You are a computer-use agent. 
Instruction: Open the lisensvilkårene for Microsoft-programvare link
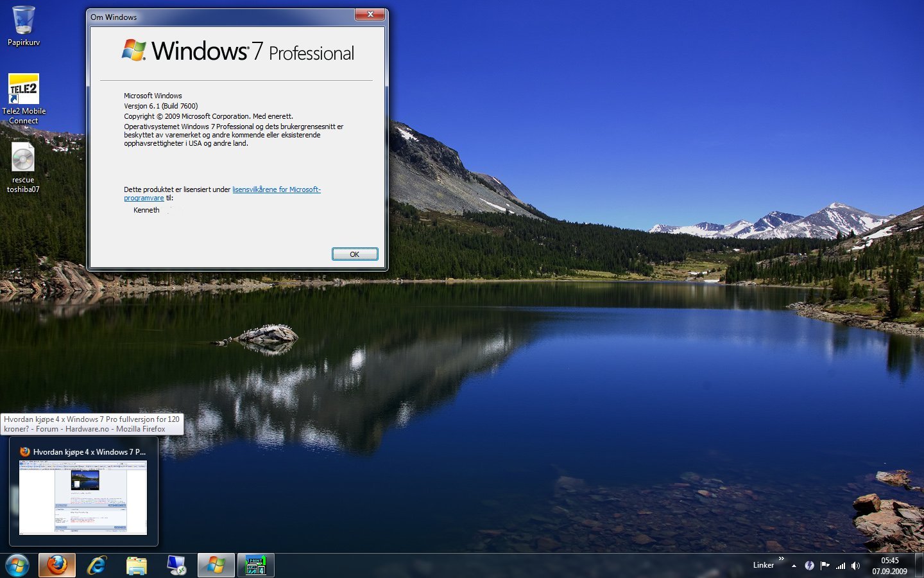pyautogui.click(x=222, y=193)
